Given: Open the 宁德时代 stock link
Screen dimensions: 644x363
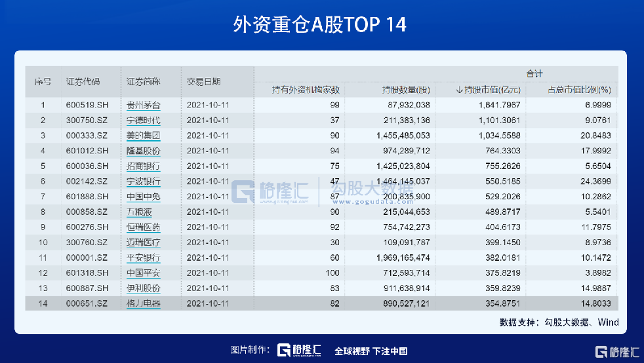Looking at the screenshot, I should coord(143,121).
